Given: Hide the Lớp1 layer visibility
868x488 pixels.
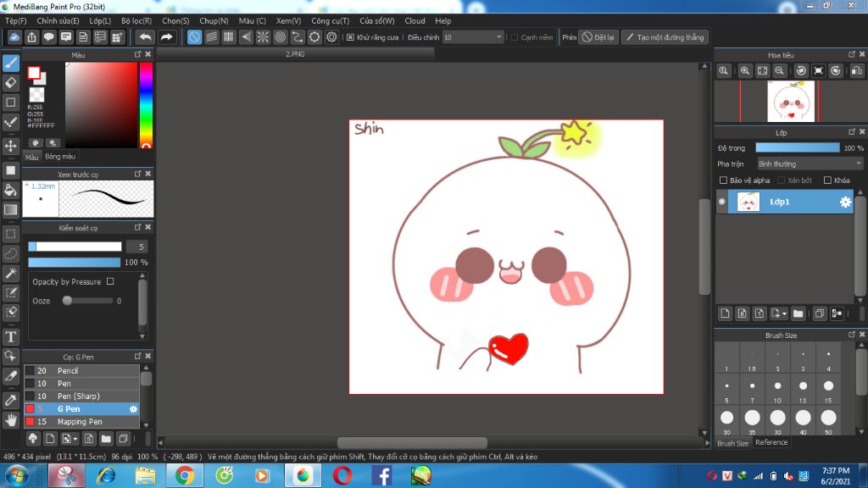Looking at the screenshot, I should [x=722, y=202].
